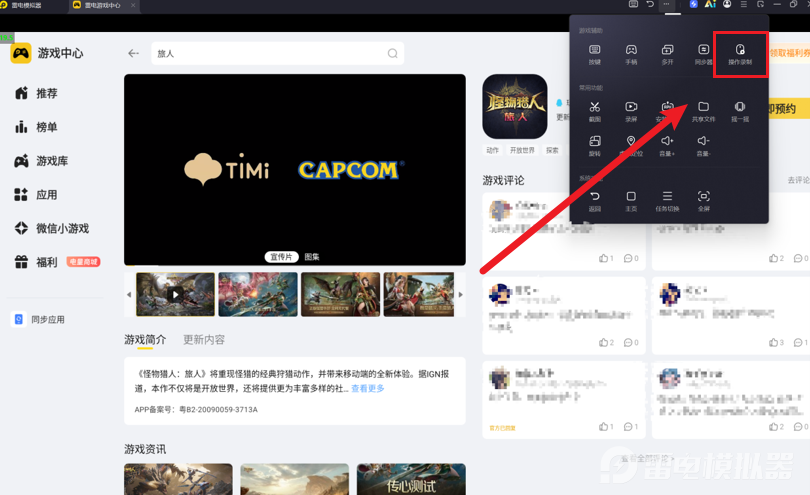Decrease volume with 音量- icon
This screenshot has height=495, width=810.
click(x=703, y=146)
